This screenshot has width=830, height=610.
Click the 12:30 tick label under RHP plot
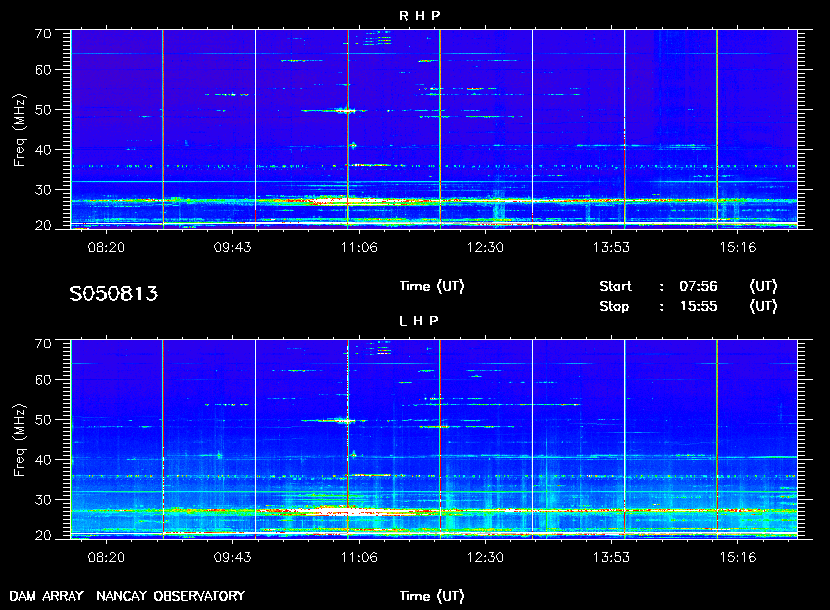[485, 247]
